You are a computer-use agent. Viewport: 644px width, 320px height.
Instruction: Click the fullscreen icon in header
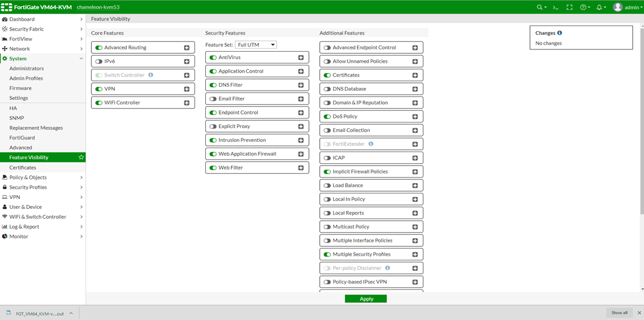[x=569, y=7]
